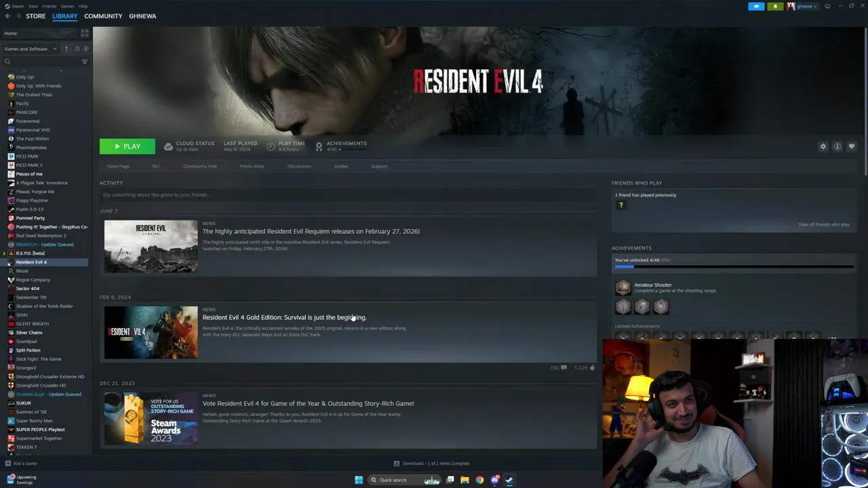Open the Store Page link
868x488 pixels.
point(117,166)
